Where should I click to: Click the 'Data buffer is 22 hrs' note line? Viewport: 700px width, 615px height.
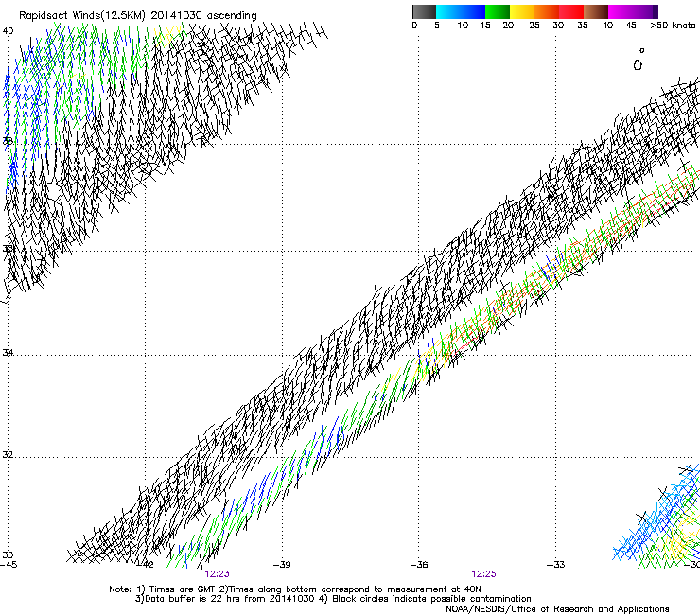click(333, 599)
